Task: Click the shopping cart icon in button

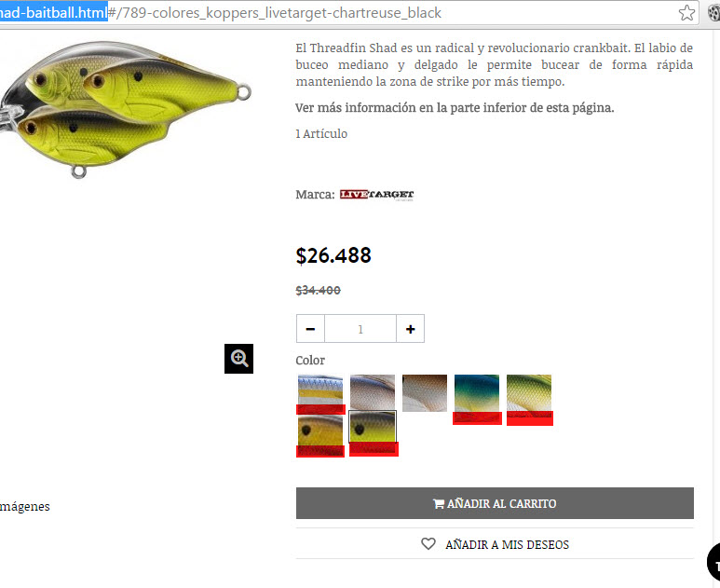Action: [x=439, y=503]
